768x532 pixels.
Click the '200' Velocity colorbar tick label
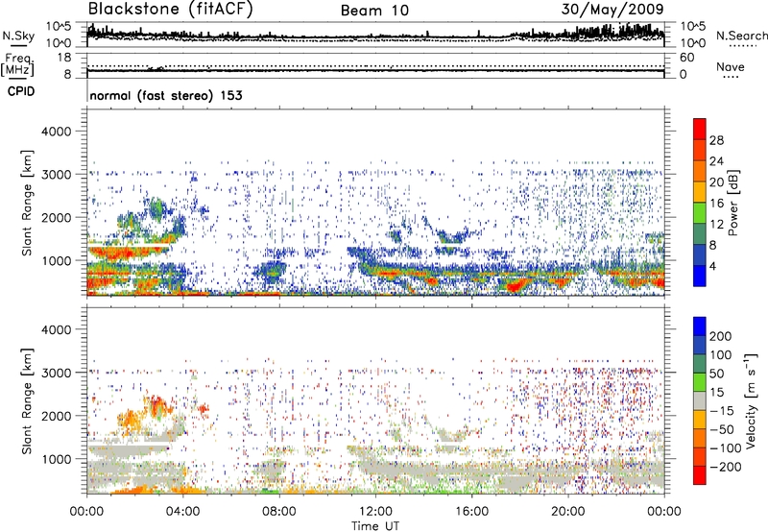[x=721, y=336]
